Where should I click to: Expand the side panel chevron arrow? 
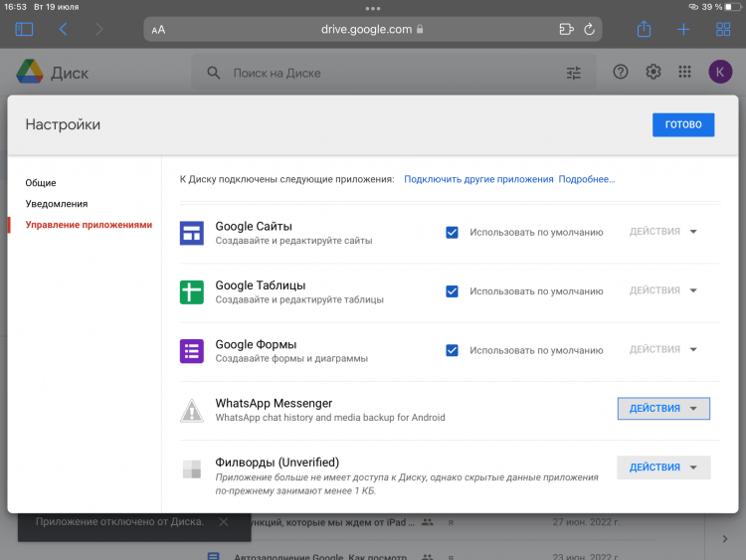[724, 538]
